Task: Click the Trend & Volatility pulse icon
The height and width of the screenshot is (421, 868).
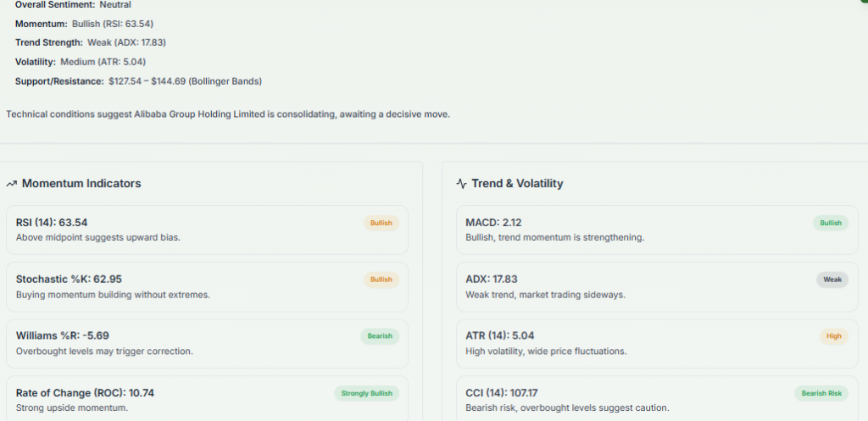Action: pos(462,184)
